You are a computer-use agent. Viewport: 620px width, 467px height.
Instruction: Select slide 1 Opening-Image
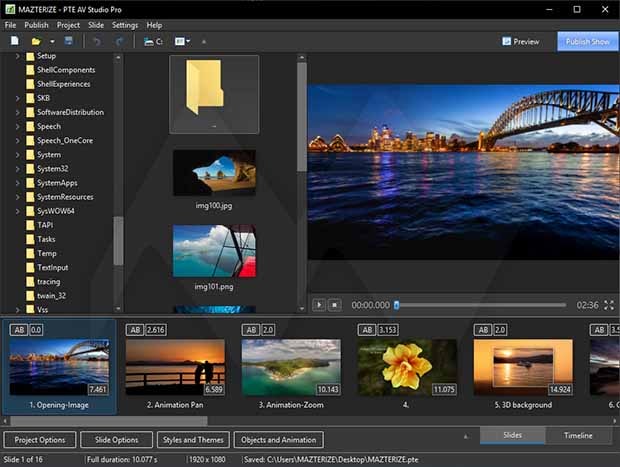(59, 367)
